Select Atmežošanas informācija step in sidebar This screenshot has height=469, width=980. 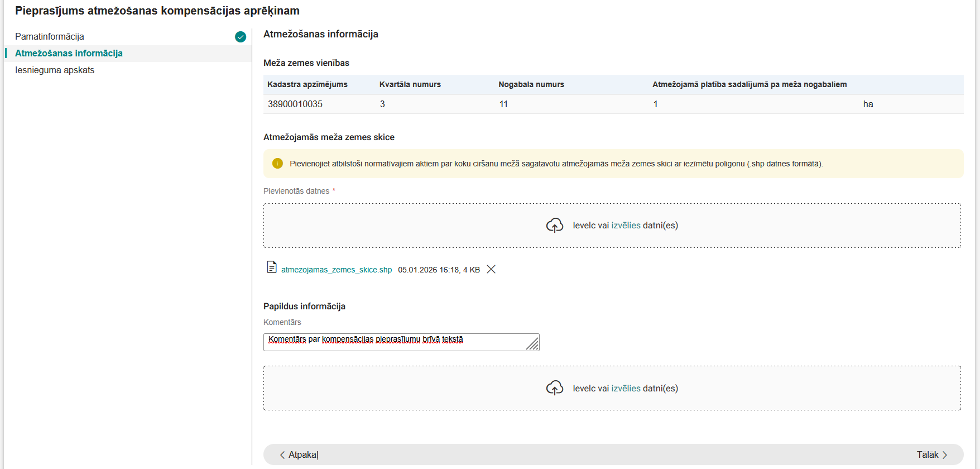pos(69,54)
